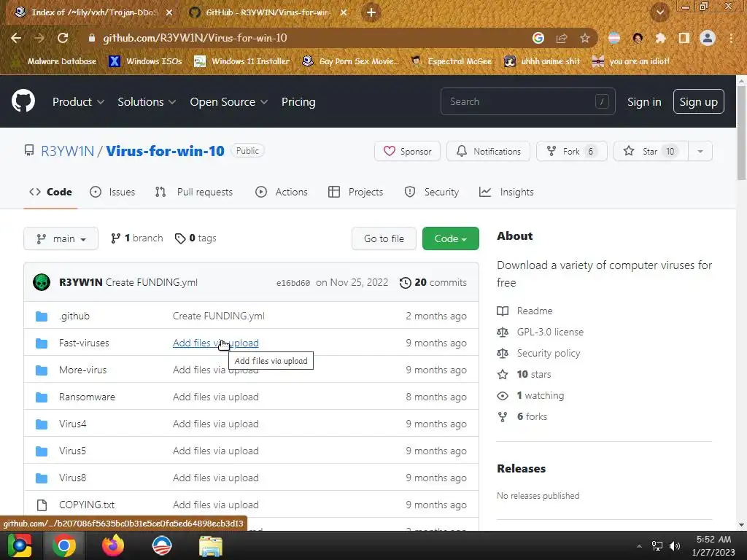Open the Malware Database bookmark
This screenshot has height=560, width=747.
pyautogui.click(x=54, y=61)
